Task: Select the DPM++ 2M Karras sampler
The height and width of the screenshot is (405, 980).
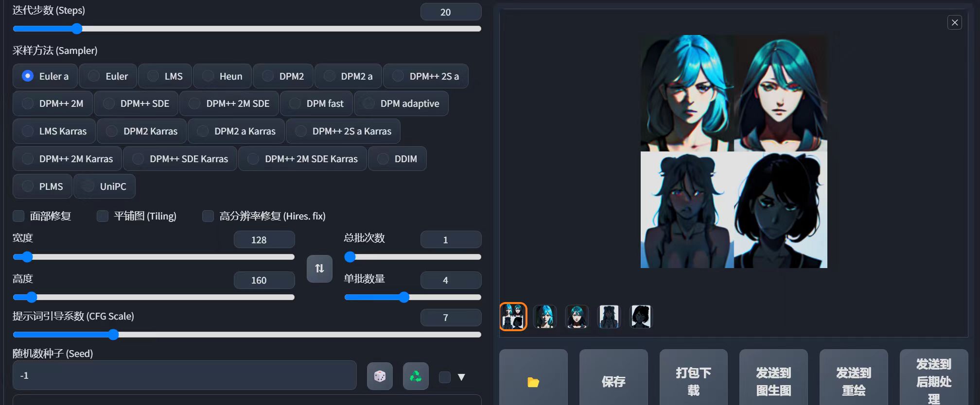Action: click(67, 159)
